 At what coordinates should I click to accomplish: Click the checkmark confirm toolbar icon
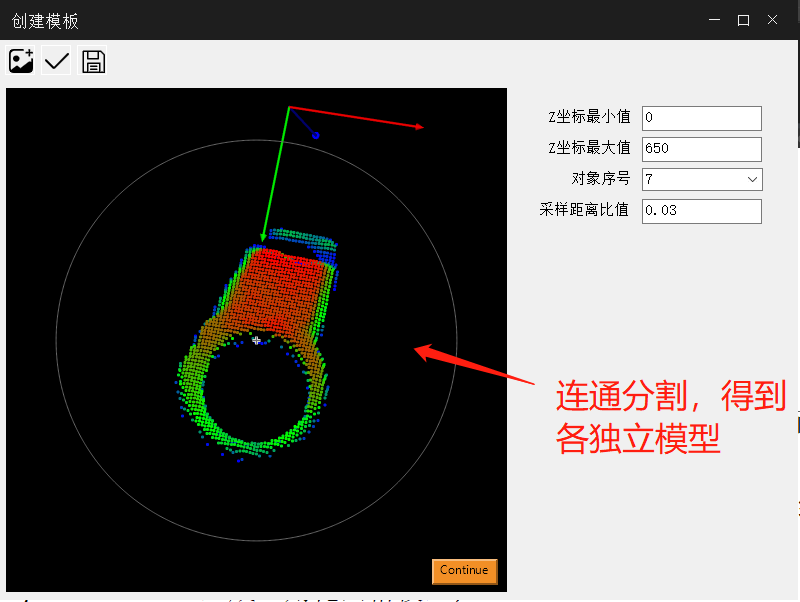[56, 61]
